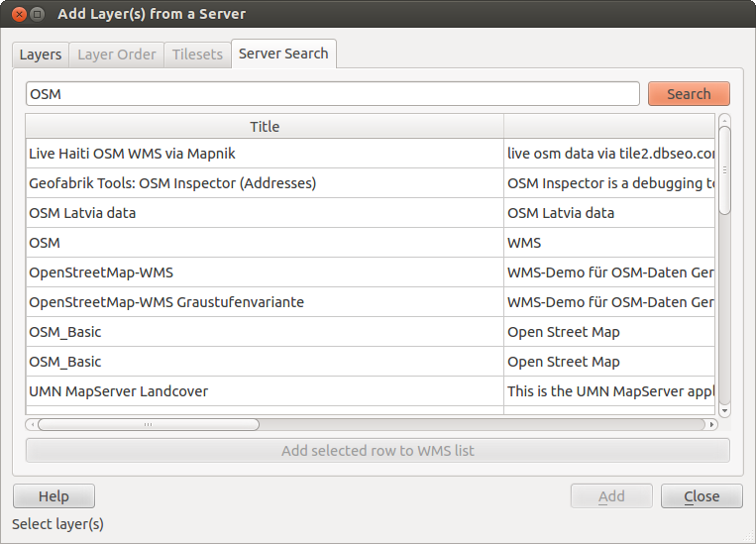Viewport: 756px width, 544px height.
Task: Select the row titled just OSM
Action: (x=45, y=243)
